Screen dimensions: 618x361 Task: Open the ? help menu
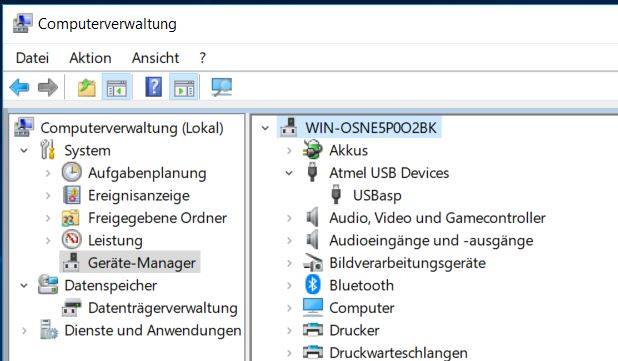(202, 58)
